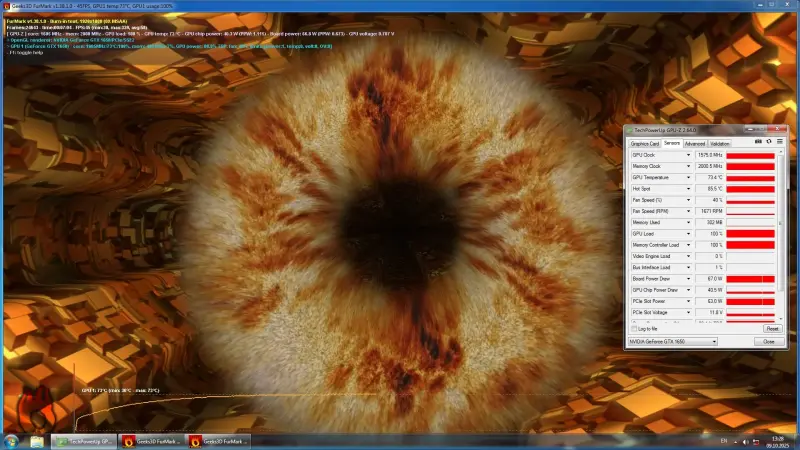Click the GPU-Z refresh icon
Image resolution: width=800 pixels, height=450 pixels.
(768, 142)
